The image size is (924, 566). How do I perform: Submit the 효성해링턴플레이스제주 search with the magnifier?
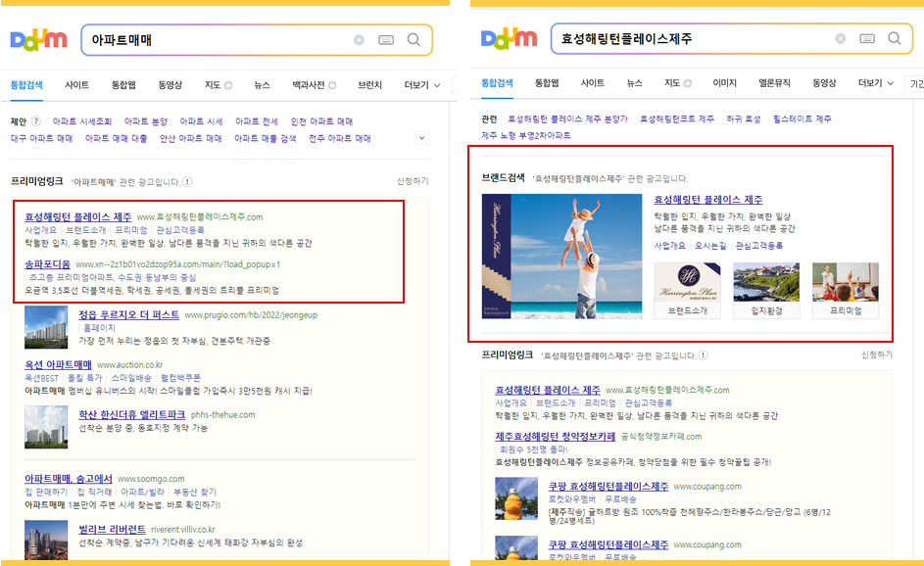(895, 38)
